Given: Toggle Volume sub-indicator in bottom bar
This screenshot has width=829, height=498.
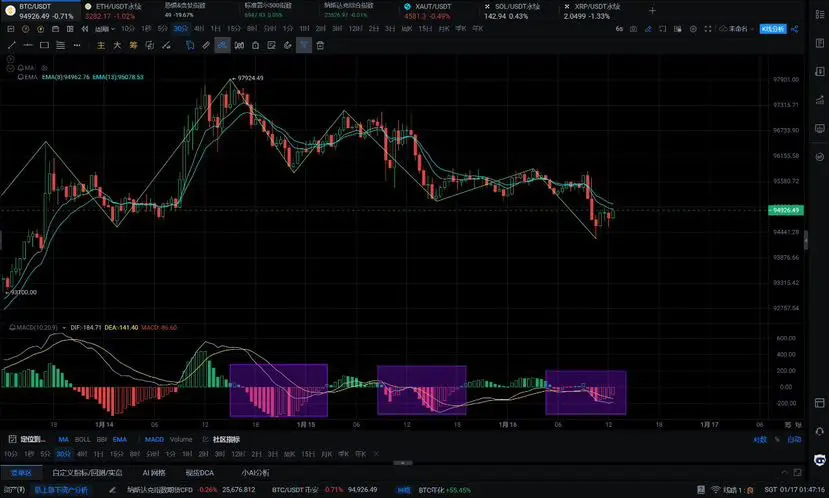Looking at the screenshot, I should [x=181, y=439].
